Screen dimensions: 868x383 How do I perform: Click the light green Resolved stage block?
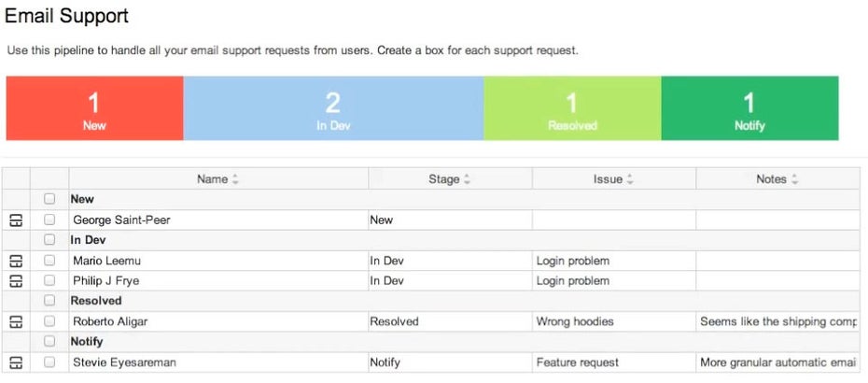click(x=572, y=108)
